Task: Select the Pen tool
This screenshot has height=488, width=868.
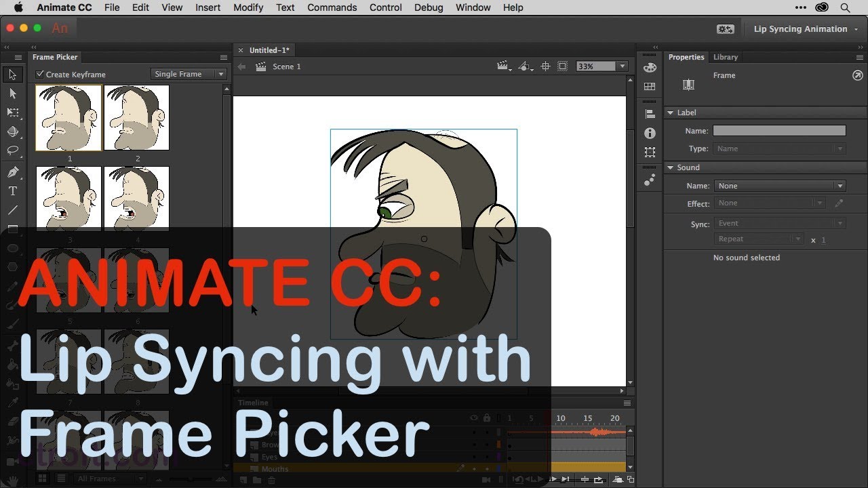Action: 12,172
